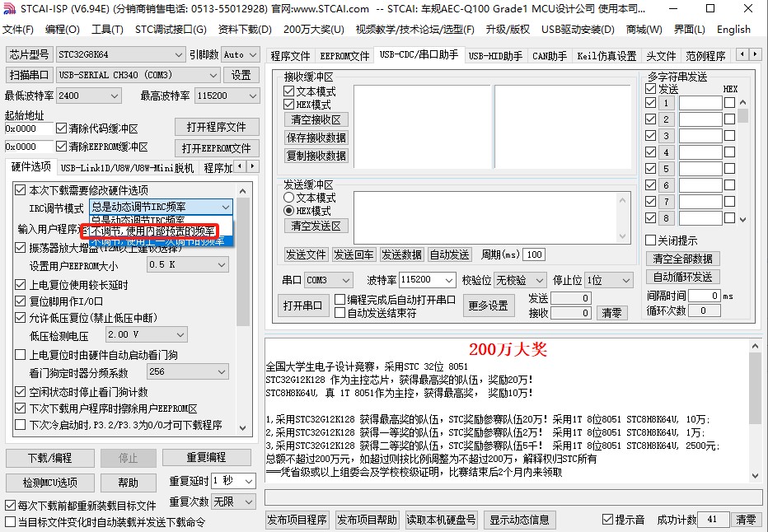Click the 周期(ms) input field
The height and width of the screenshot is (532, 768).
pos(534,254)
